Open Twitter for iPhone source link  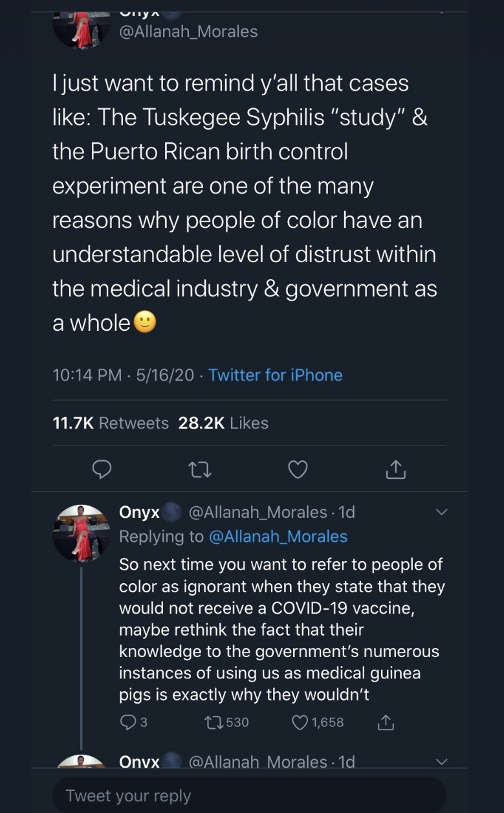(275, 375)
